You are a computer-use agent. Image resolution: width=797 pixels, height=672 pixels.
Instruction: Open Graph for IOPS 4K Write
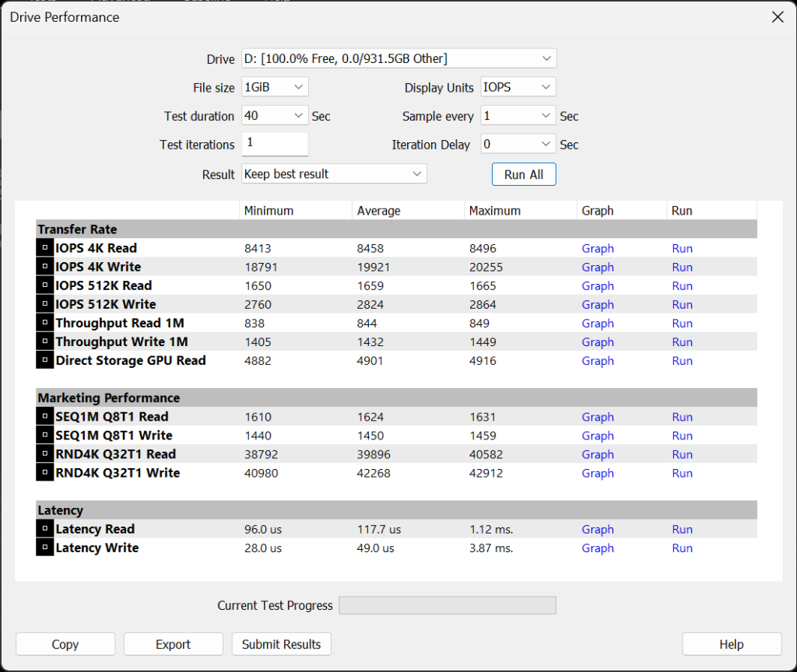click(598, 268)
